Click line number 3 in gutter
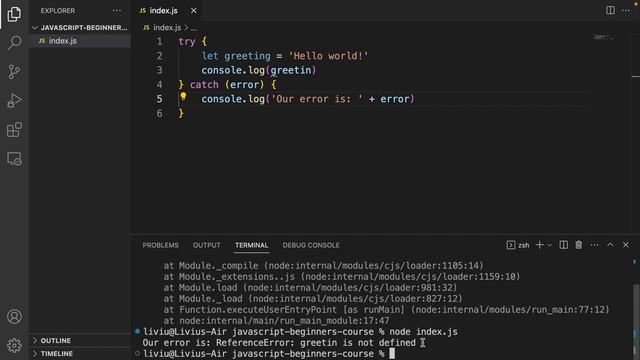Image resolution: width=640 pixels, height=360 pixels. tap(159, 70)
